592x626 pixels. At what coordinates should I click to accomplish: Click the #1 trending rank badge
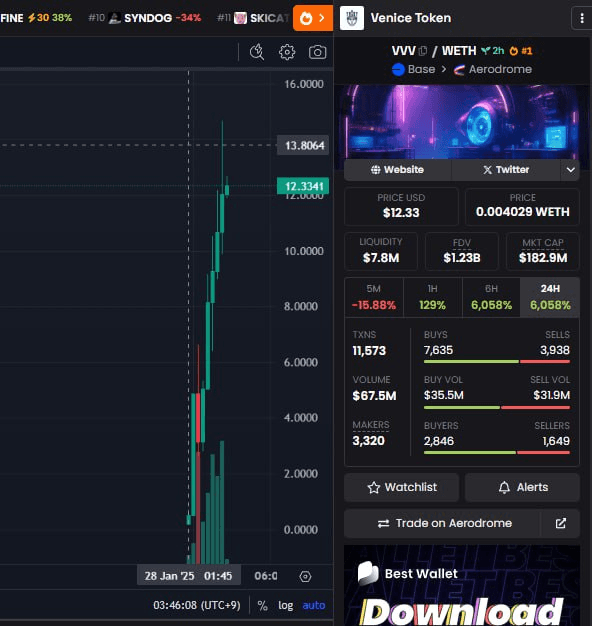click(x=521, y=51)
